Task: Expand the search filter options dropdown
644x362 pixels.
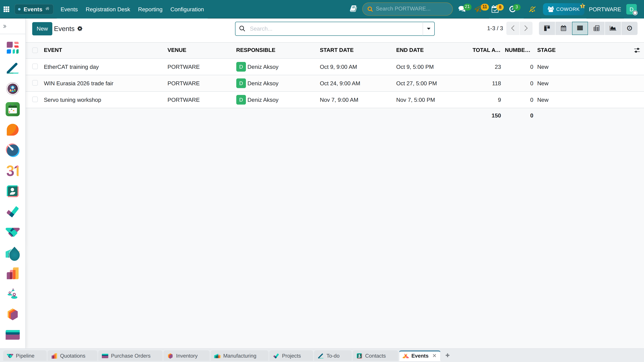Action: click(428, 29)
